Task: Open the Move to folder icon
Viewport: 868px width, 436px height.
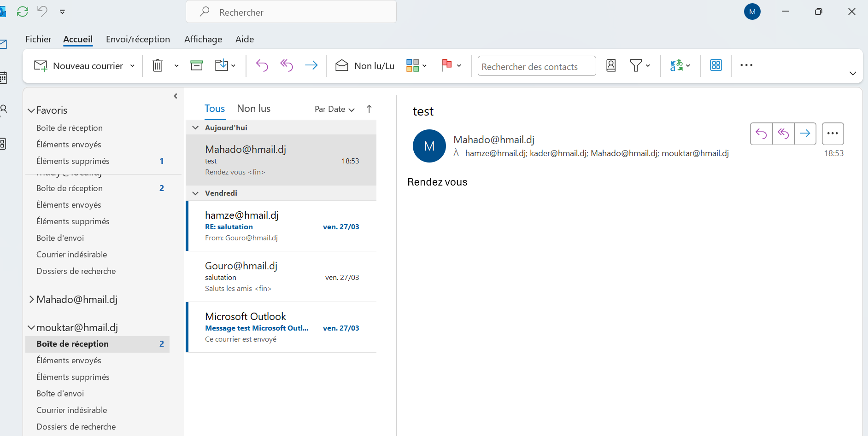Action: point(222,65)
